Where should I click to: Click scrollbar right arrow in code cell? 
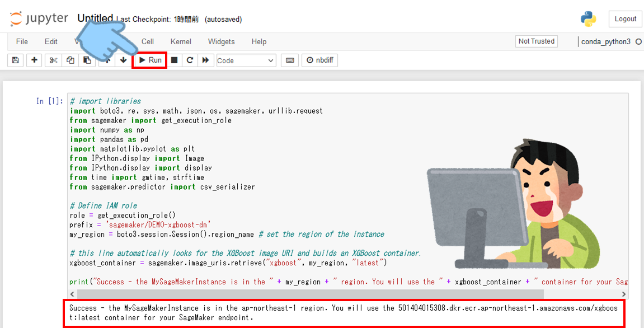pyautogui.click(x=624, y=294)
